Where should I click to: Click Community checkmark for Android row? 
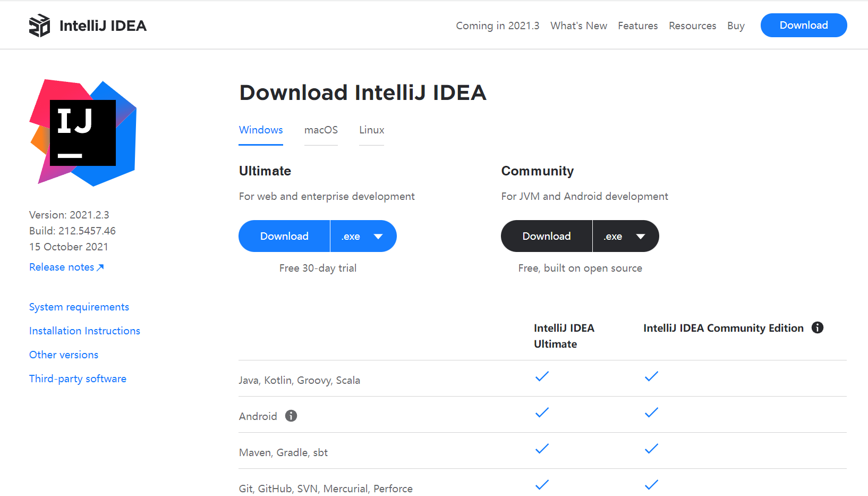[x=651, y=413]
